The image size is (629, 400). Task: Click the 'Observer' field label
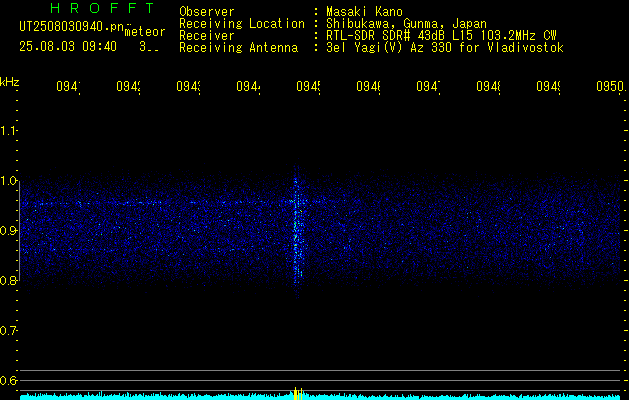pyautogui.click(x=207, y=11)
